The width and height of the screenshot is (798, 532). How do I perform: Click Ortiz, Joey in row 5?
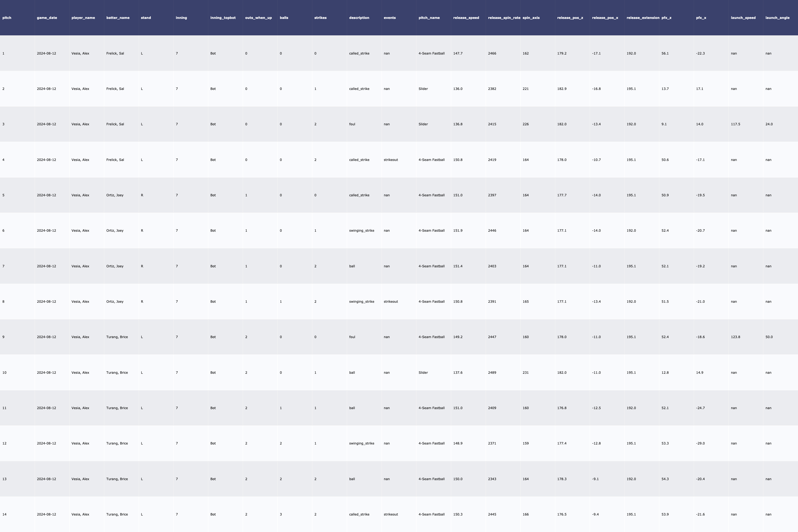(115, 195)
